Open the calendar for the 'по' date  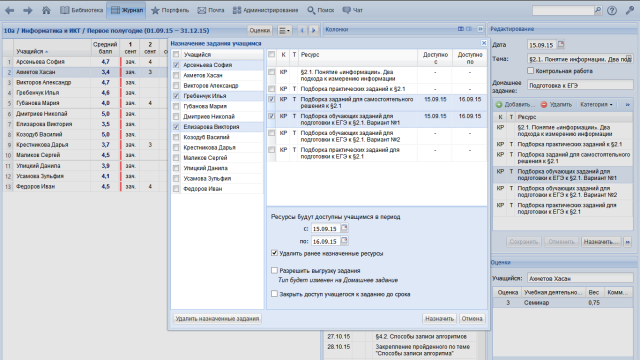344,241
